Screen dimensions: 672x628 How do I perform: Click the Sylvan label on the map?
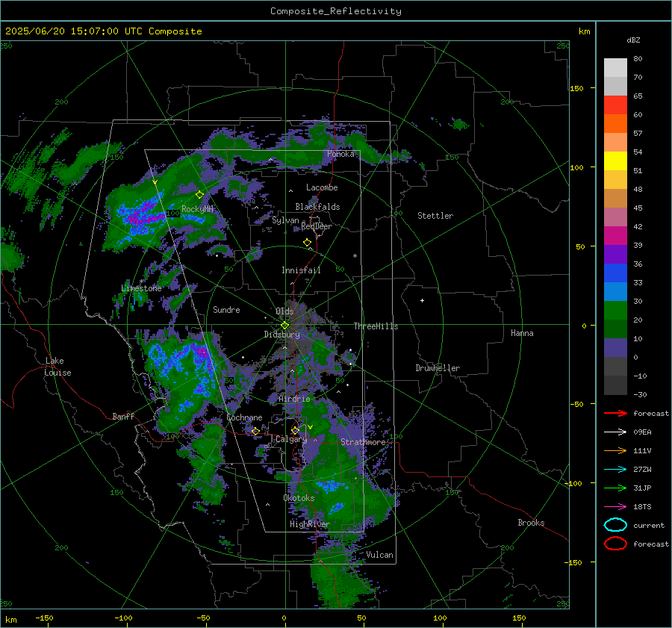pos(285,220)
